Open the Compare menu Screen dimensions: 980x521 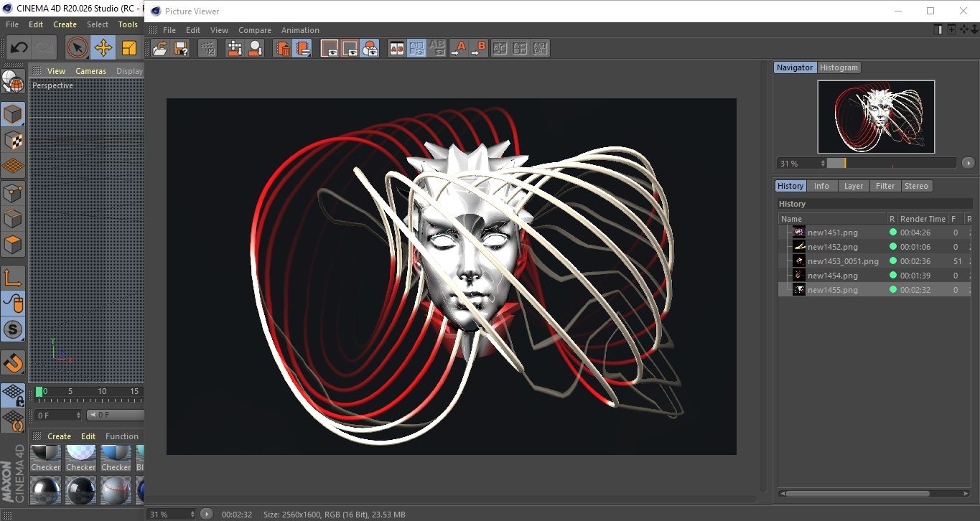(x=255, y=30)
